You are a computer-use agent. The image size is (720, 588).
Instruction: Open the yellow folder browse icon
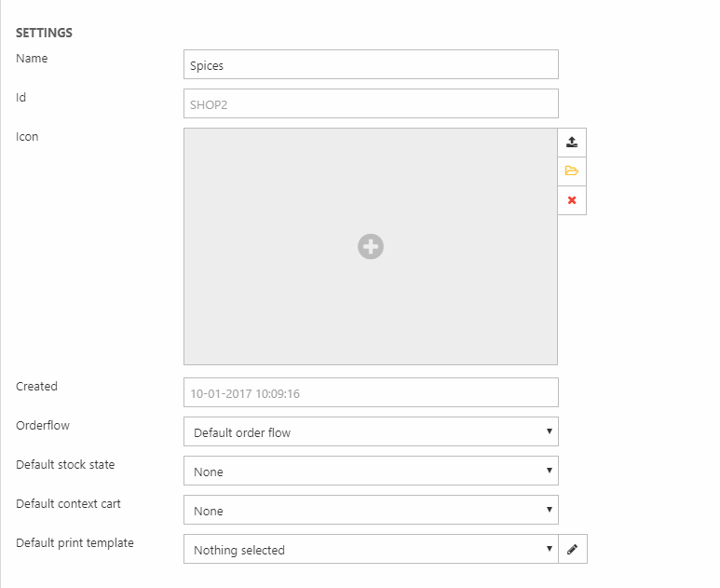pos(572,171)
